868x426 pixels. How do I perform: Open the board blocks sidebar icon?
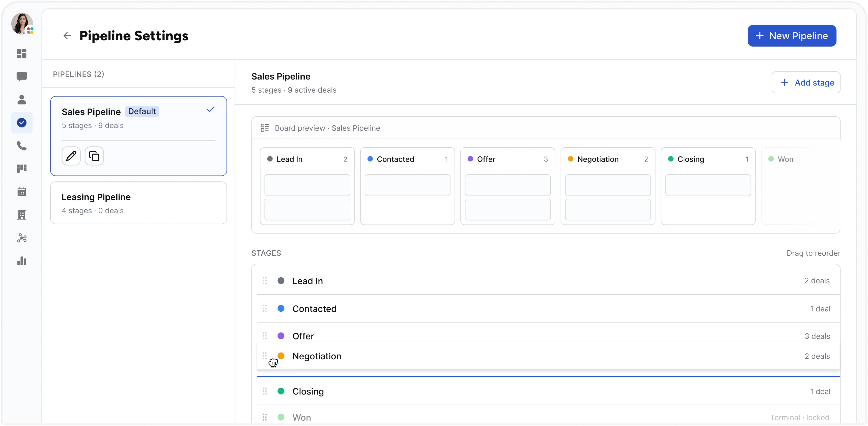21,169
